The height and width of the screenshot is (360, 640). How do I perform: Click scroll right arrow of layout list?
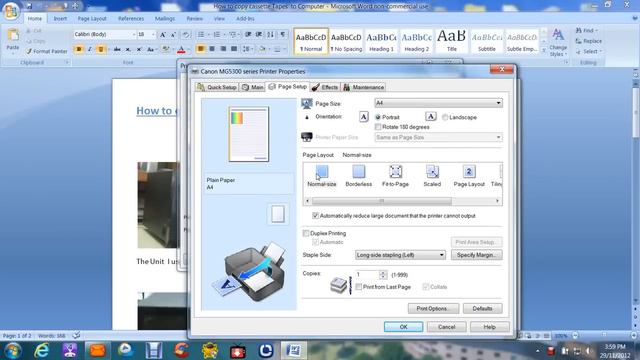coord(497,201)
